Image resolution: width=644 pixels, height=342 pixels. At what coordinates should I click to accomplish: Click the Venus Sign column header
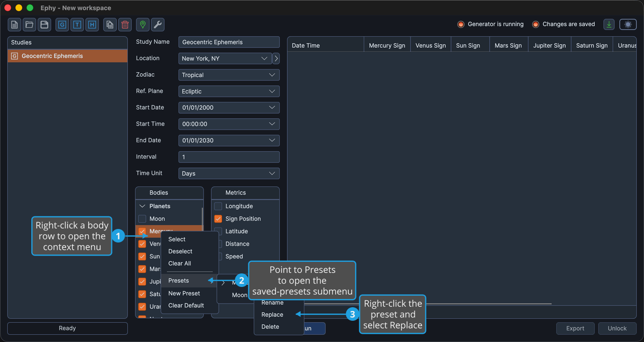pyautogui.click(x=431, y=45)
